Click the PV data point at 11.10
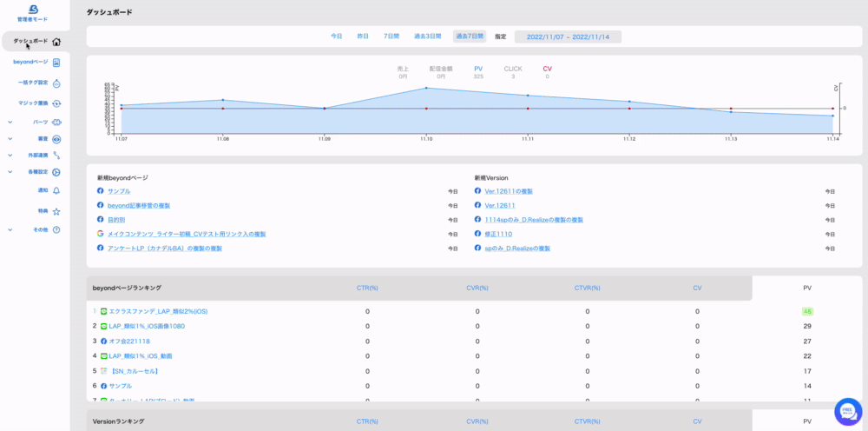 pyautogui.click(x=426, y=88)
